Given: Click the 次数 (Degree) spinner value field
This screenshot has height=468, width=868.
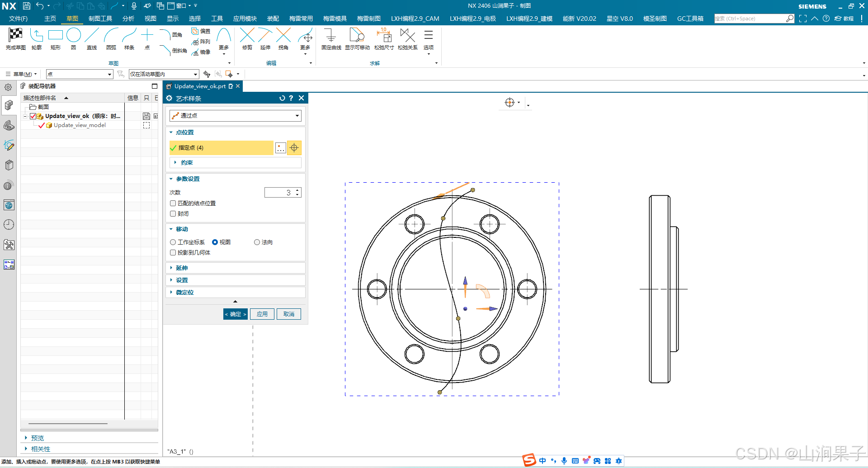Looking at the screenshot, I should click(280, 193).
